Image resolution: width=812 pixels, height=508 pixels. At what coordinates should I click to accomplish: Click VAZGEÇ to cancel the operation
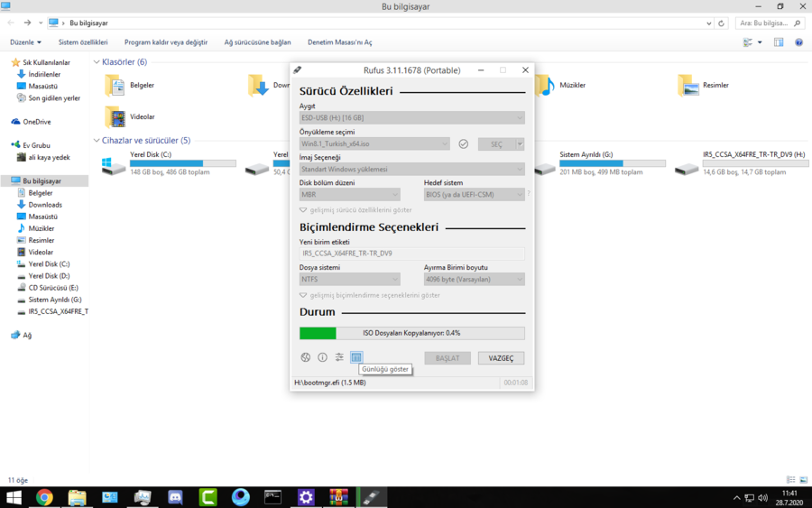click(501, 358)
